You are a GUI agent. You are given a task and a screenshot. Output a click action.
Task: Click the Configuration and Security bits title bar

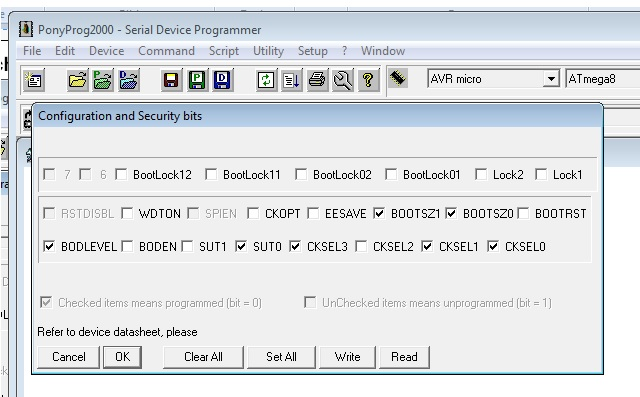click(x=317, y=116)
